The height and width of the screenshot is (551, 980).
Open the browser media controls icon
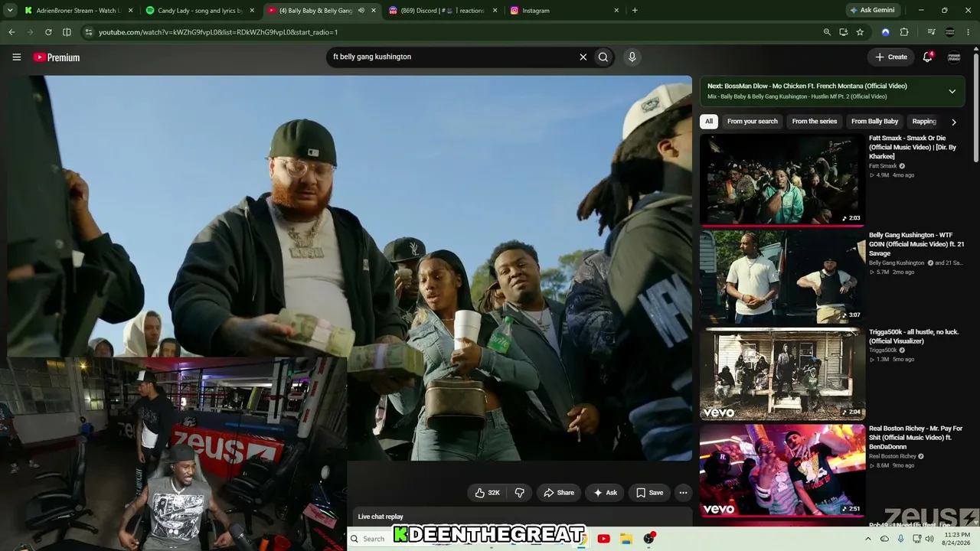pos(931,32)
